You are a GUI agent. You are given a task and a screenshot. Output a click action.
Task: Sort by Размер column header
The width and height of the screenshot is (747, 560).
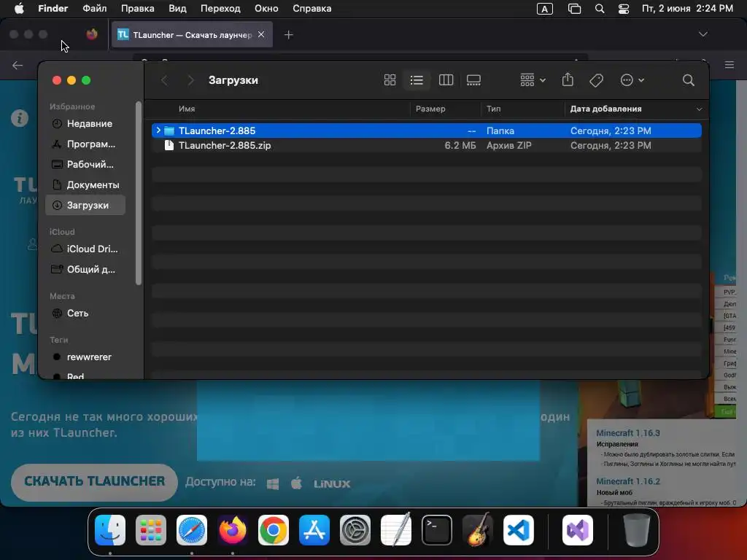point(430,109)
